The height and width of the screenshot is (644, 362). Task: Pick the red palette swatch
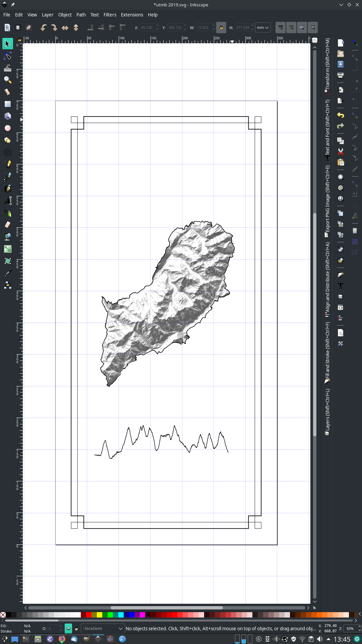pyautogui.click(x=88, y=615)
